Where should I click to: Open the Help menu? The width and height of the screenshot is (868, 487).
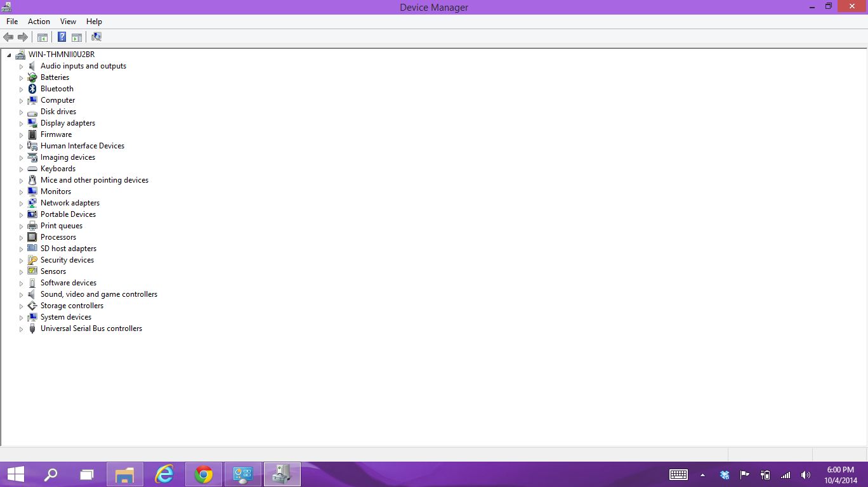coord(94,22)
